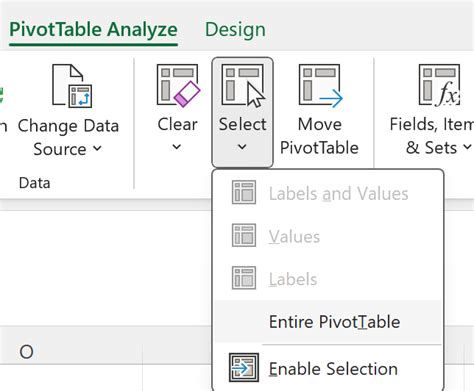Open the Design ribbon tab
This screenshot has height=391, width=474.
(x=235, y=30)
